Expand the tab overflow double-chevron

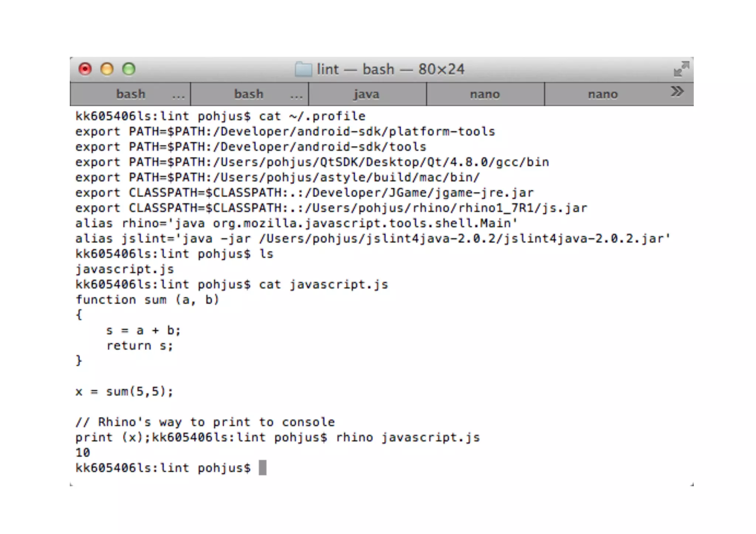tap(677, 92)
